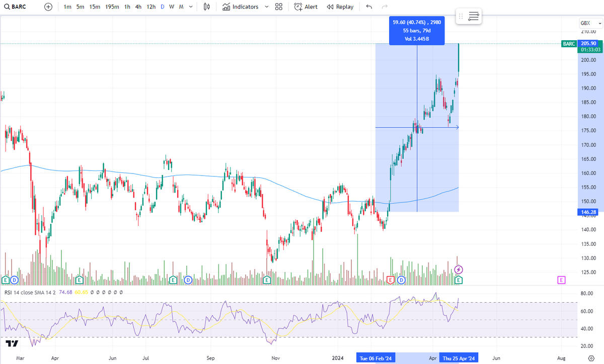The height and width of the screenshot is (364, 604).
Task: Expand the time interval dropdown chevron
Action: pos(190,7)
